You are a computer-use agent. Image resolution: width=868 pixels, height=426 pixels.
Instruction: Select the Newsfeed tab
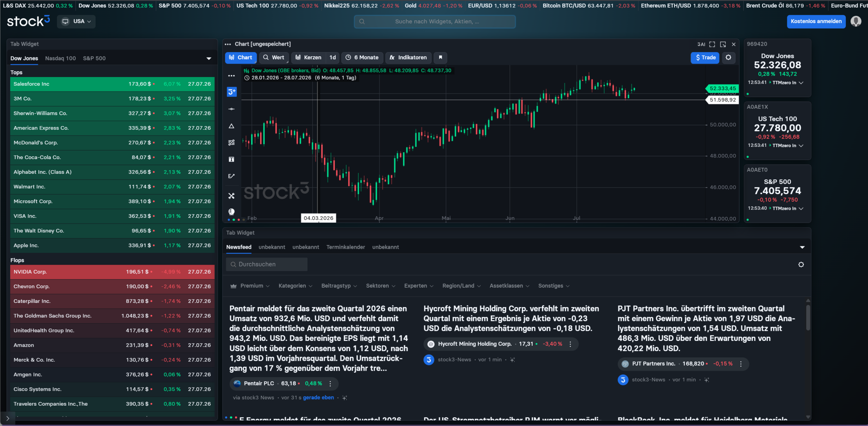pyautogui.click(x=239, y=247)
